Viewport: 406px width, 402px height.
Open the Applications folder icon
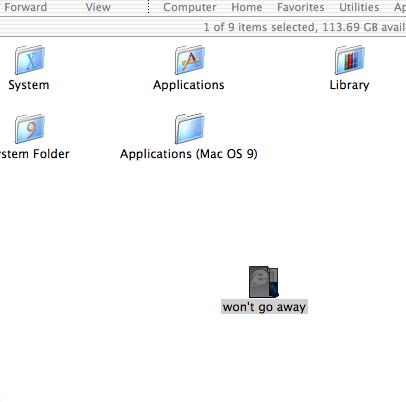click(190, 60)
